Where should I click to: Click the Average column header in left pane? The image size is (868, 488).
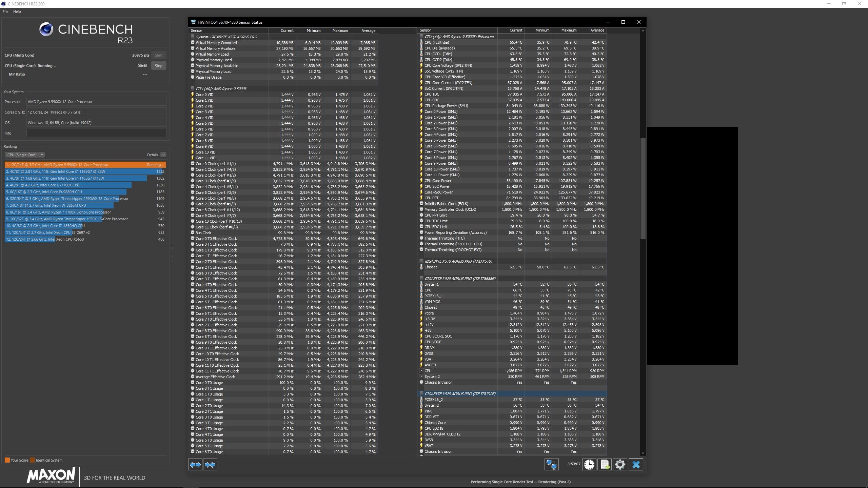pos(364,30)
